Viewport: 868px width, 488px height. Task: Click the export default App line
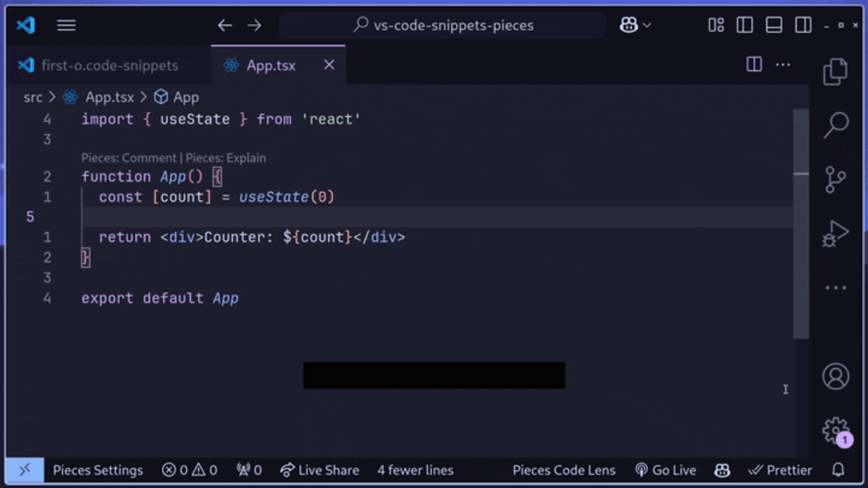160,298
